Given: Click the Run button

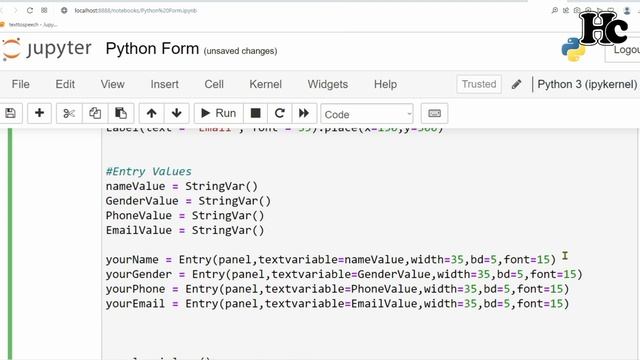Looking at the screenshot, I should (219, 113).
